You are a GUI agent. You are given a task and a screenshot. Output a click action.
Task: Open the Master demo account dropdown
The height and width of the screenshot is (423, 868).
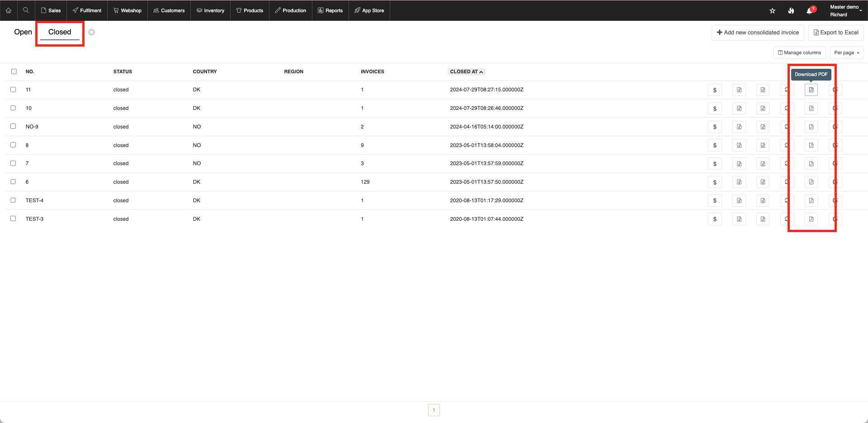845,11
